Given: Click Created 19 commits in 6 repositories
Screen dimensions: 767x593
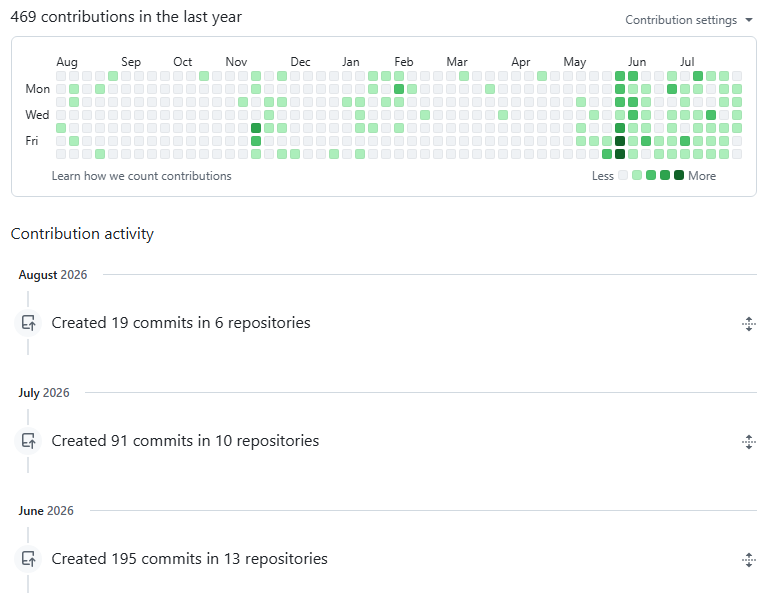Looking at the screenshot, I should point(180,323).
